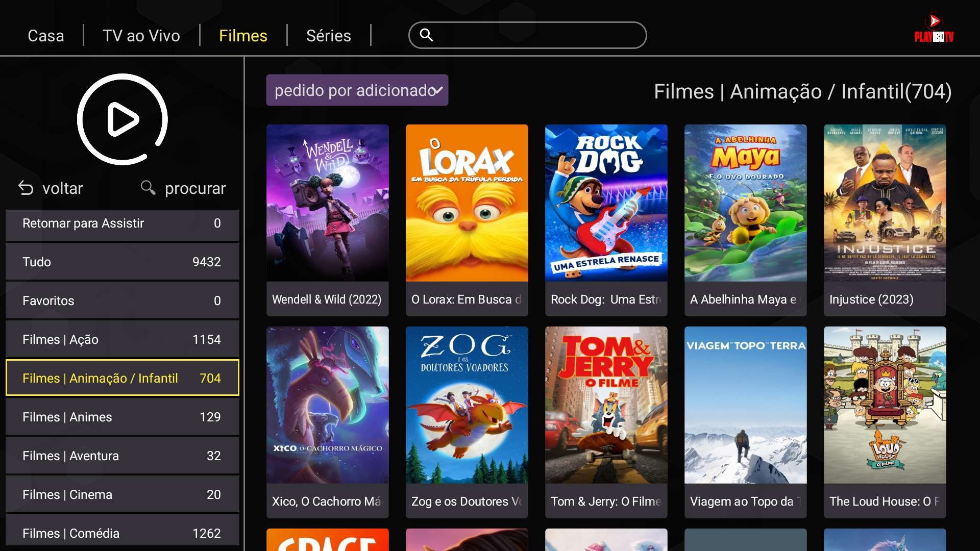Go to the Casa tab
Screen dimensions: 980x551
click(46, 36)
